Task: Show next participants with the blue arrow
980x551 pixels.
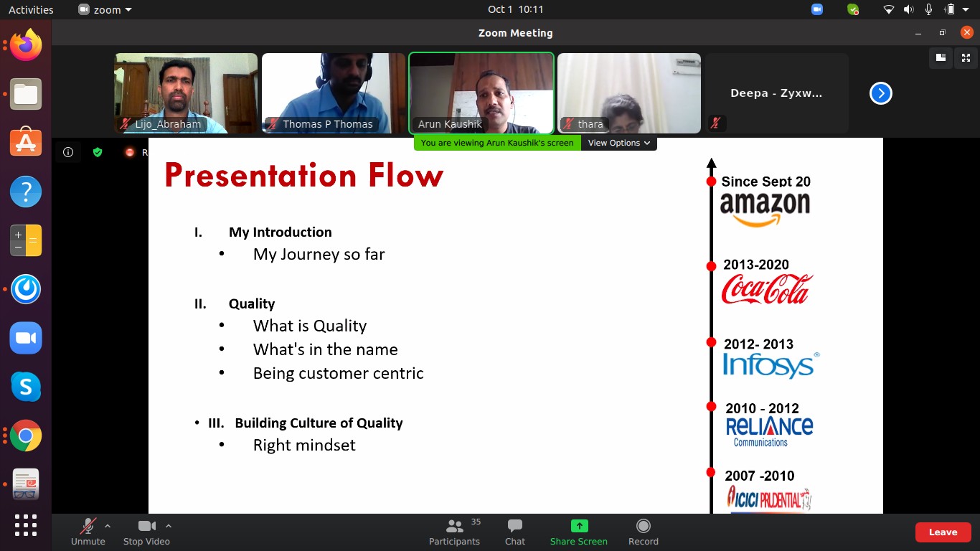Action: coord(880,93)
